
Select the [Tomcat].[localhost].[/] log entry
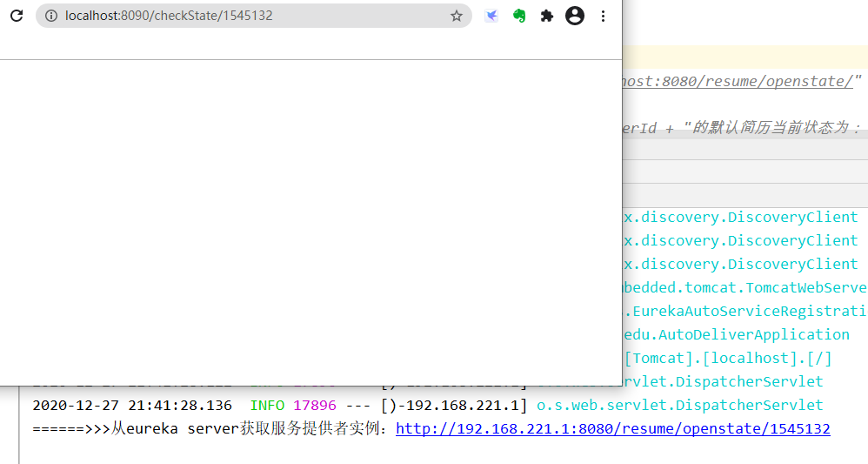click(728, 358)
